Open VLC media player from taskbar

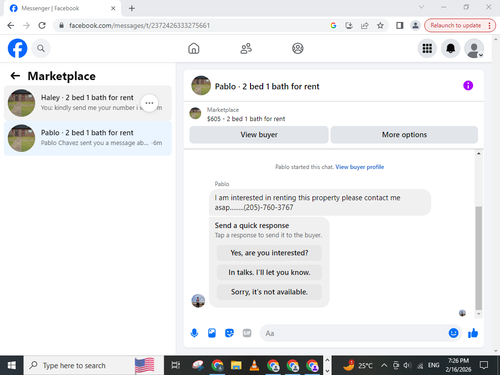coord(254,366)
